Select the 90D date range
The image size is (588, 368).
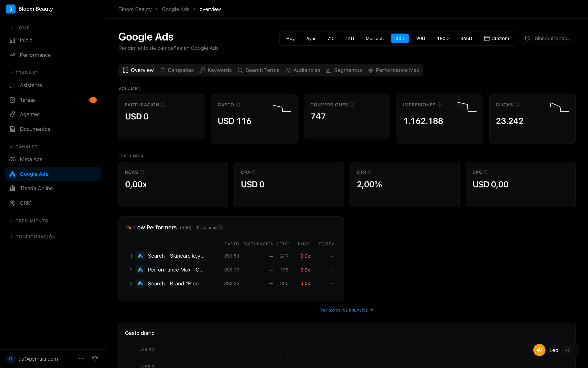click(421, 38)
